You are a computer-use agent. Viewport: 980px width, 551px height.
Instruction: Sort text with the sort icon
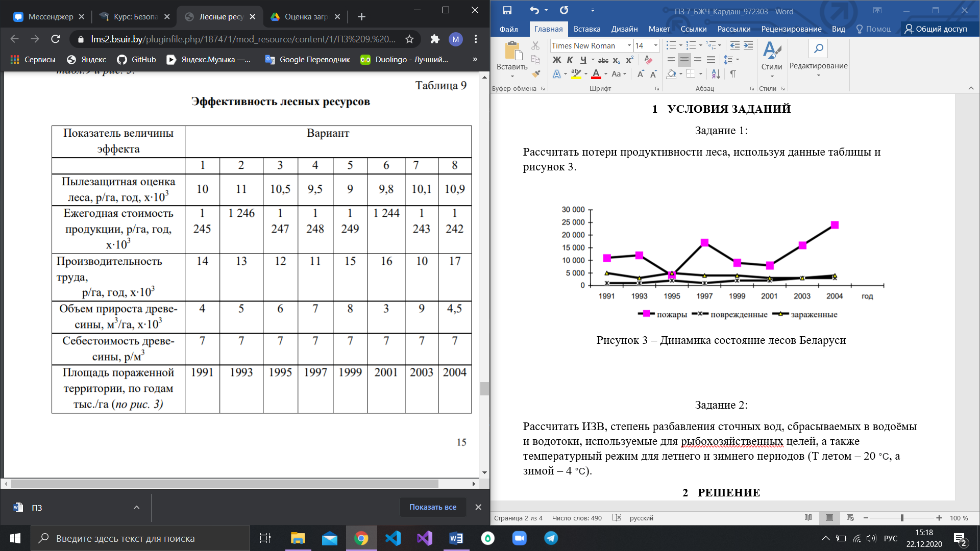(x=716, y=74)
